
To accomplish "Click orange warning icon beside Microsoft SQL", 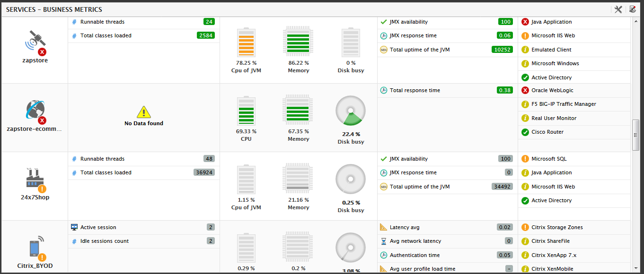I will 525,159.
